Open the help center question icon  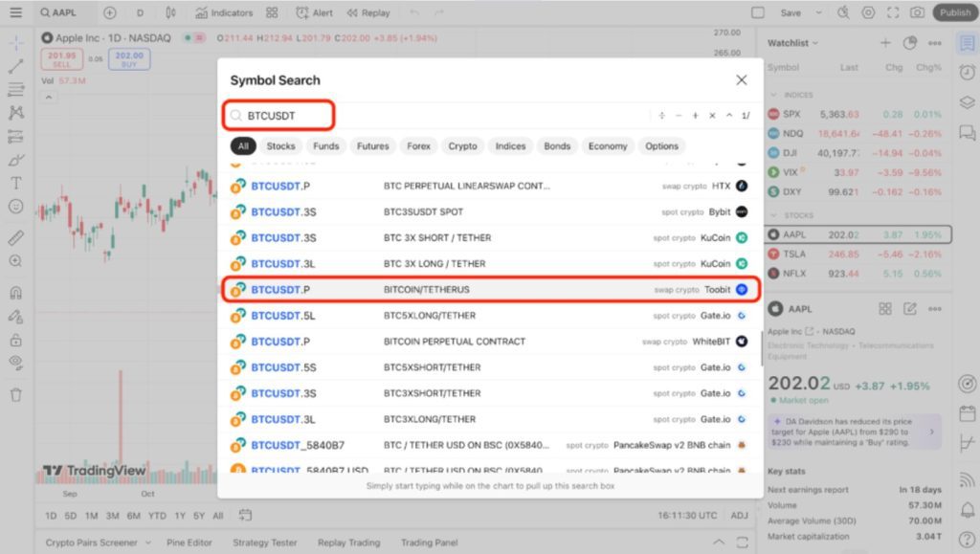[967, 539]
